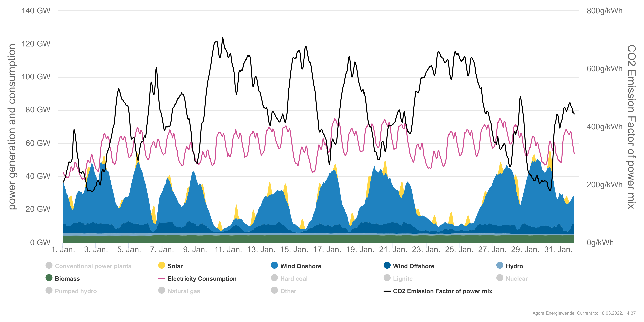Screen dimensions: 644x322
Task: Click the grey Nuclear legend circle
Action: tap(500, 278)
